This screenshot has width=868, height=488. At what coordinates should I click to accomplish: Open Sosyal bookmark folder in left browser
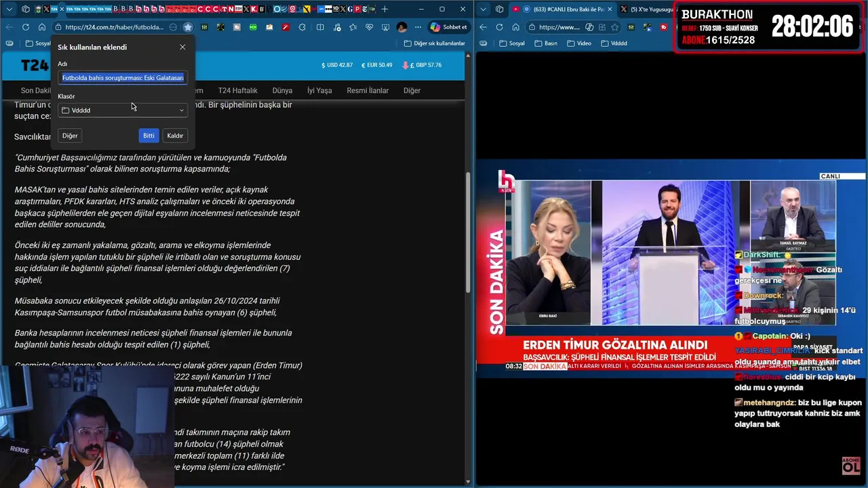[x=38, y=43]
